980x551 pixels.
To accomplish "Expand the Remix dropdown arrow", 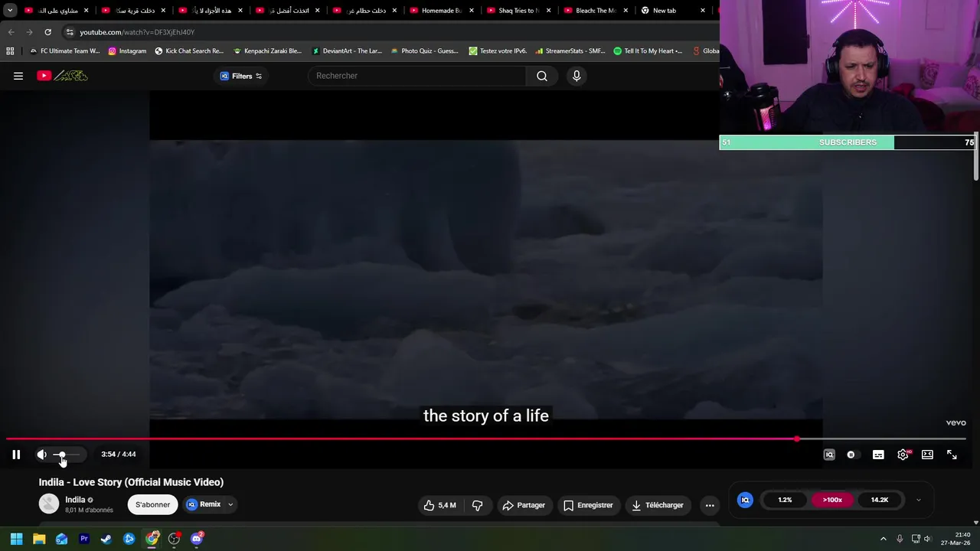I will [230, 504].
